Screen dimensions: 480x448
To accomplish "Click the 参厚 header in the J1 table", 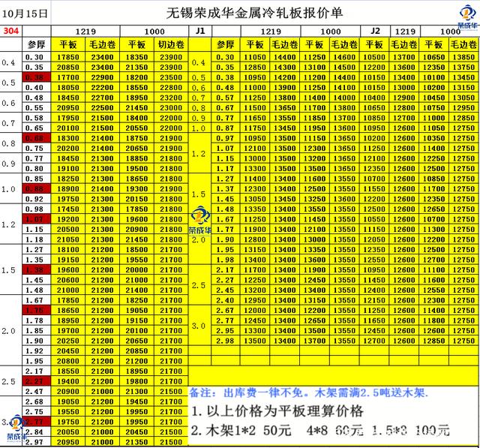I will coord(226,45).
